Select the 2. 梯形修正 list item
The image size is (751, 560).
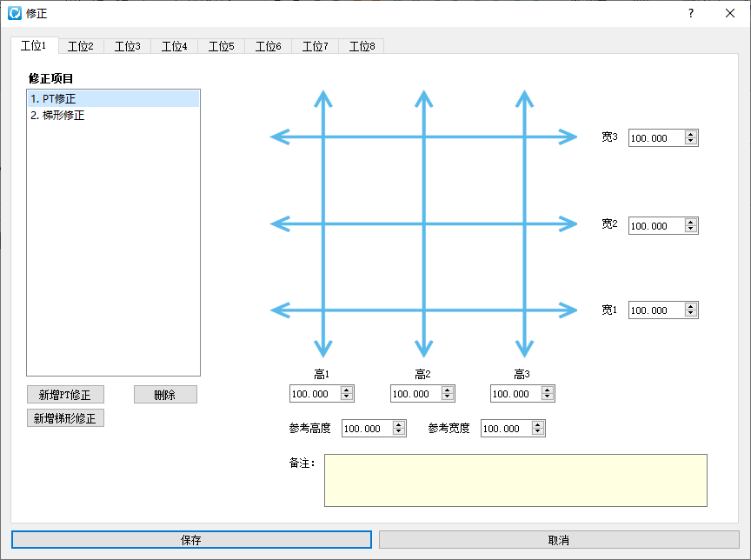pos(114,115)
